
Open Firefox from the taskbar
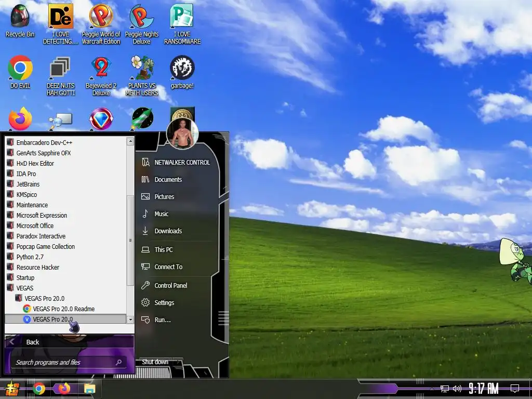(64, 389)
